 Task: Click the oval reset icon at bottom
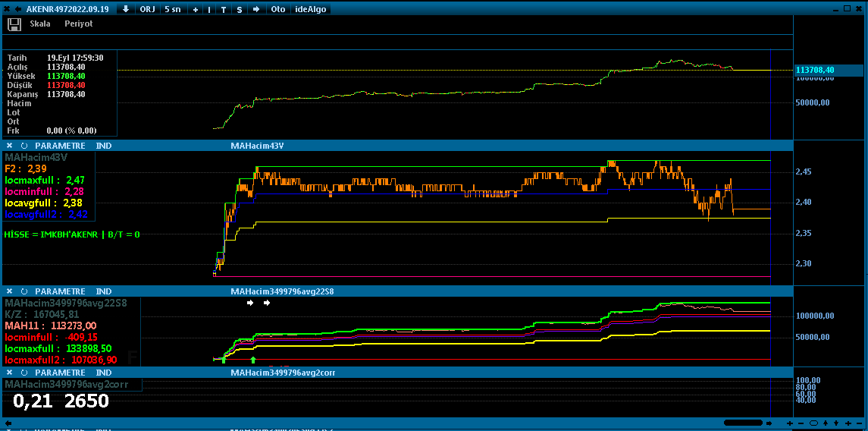[813, 423]
